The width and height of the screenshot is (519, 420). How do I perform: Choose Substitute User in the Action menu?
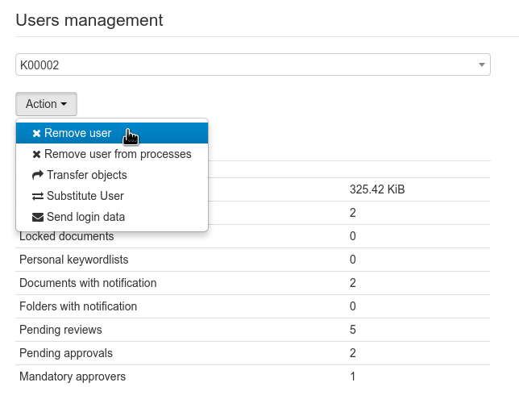(x=85, y=197)
